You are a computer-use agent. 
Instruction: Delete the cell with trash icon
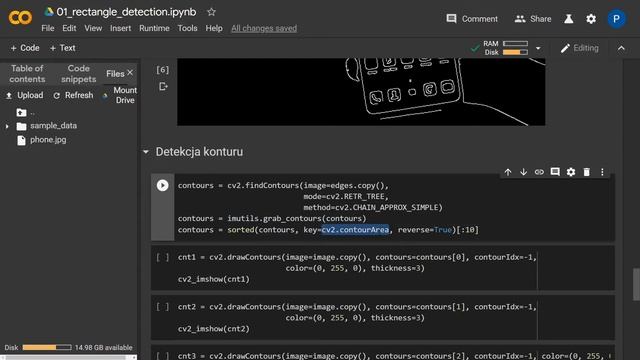point(587,172)
